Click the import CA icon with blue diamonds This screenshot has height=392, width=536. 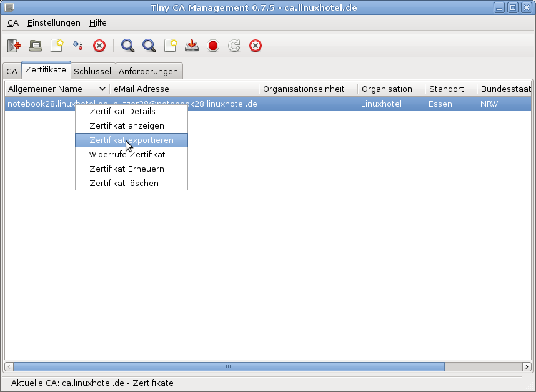point(78,46)
